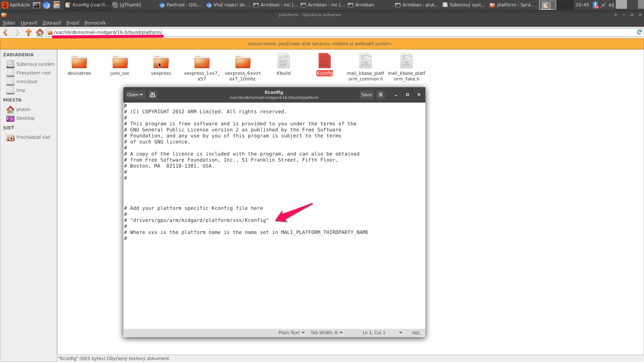Switch to Armbian - pluton taskbar window

pos(417,5)
